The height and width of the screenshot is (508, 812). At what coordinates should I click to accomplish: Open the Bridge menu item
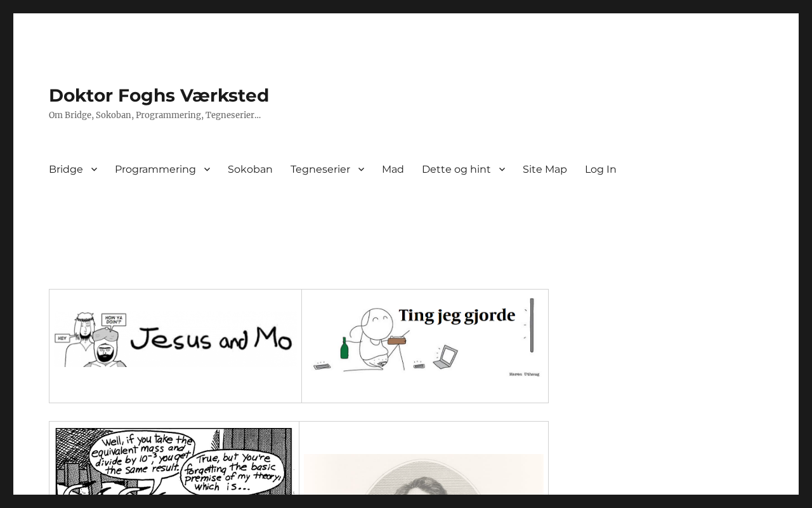point(66,169)
